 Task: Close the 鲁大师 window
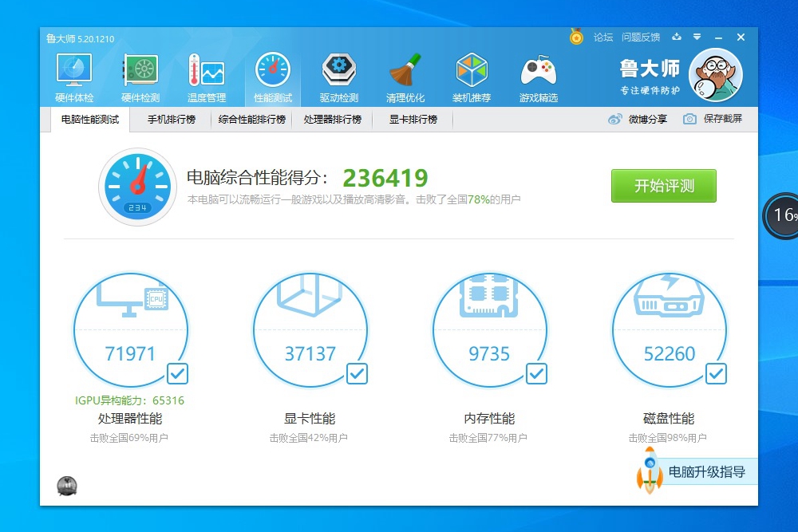[x=741, y=37]
